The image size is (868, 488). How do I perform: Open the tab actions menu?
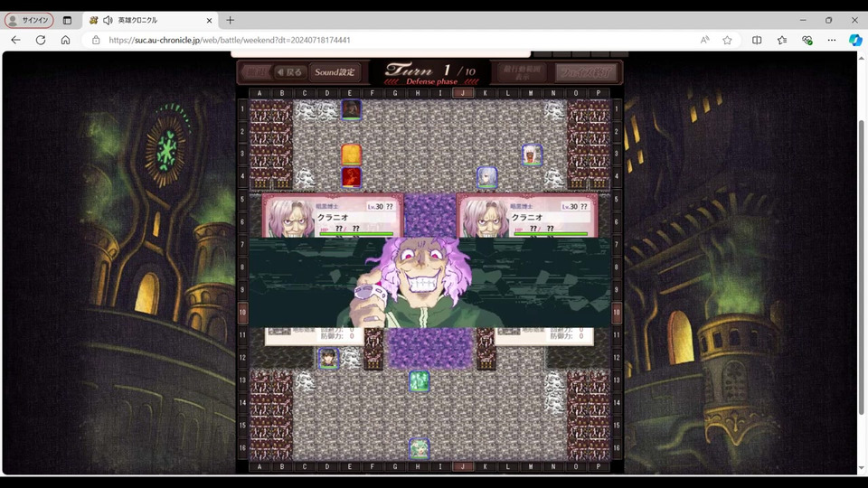67,20
